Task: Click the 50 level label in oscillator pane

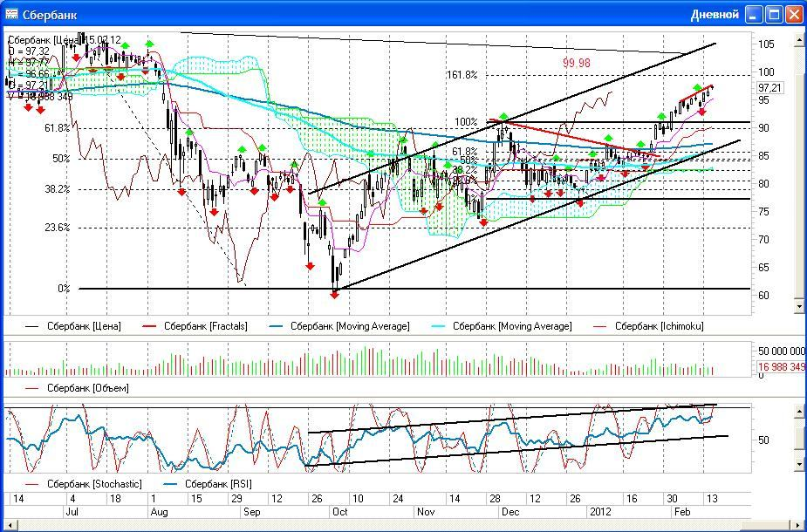Action: [x=763, y=440]
